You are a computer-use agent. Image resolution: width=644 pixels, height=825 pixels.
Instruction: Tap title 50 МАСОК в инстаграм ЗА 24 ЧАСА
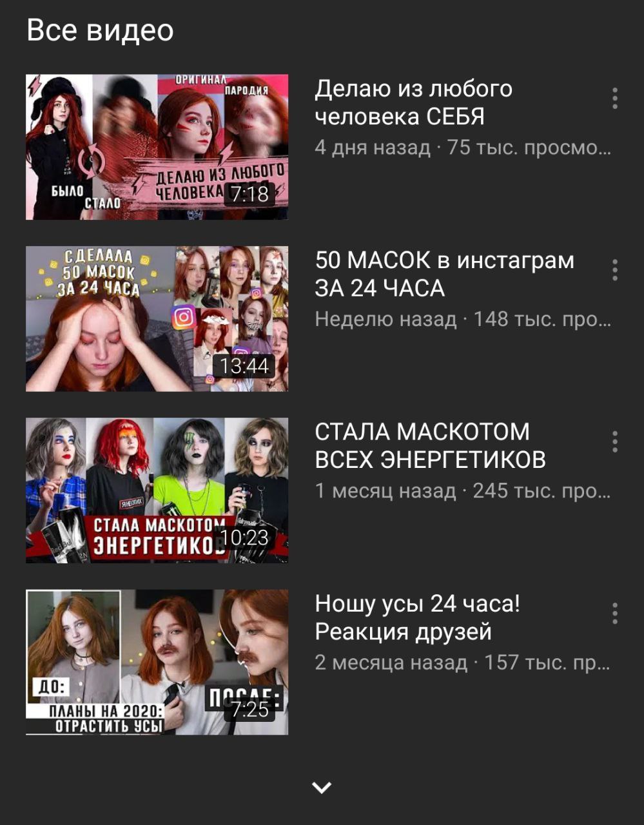pos(444,274)
